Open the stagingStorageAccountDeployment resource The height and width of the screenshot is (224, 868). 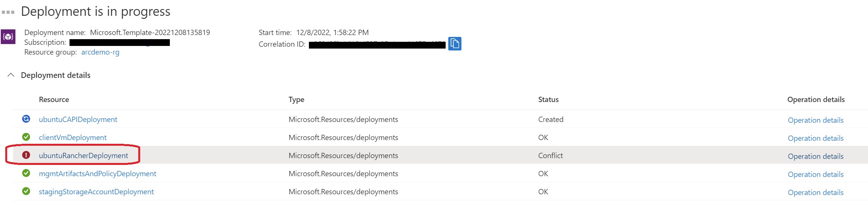(x=96, y=192)
